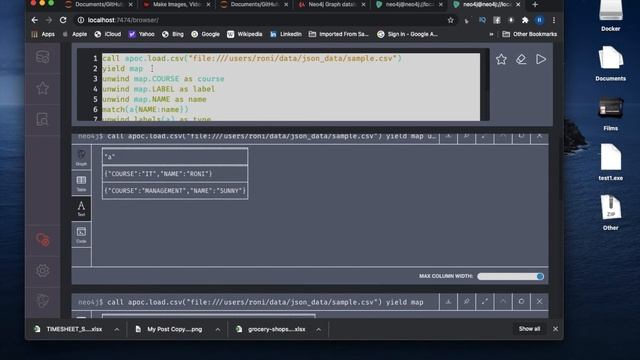Open the Apps bookmark shortcut

[43, 34]
